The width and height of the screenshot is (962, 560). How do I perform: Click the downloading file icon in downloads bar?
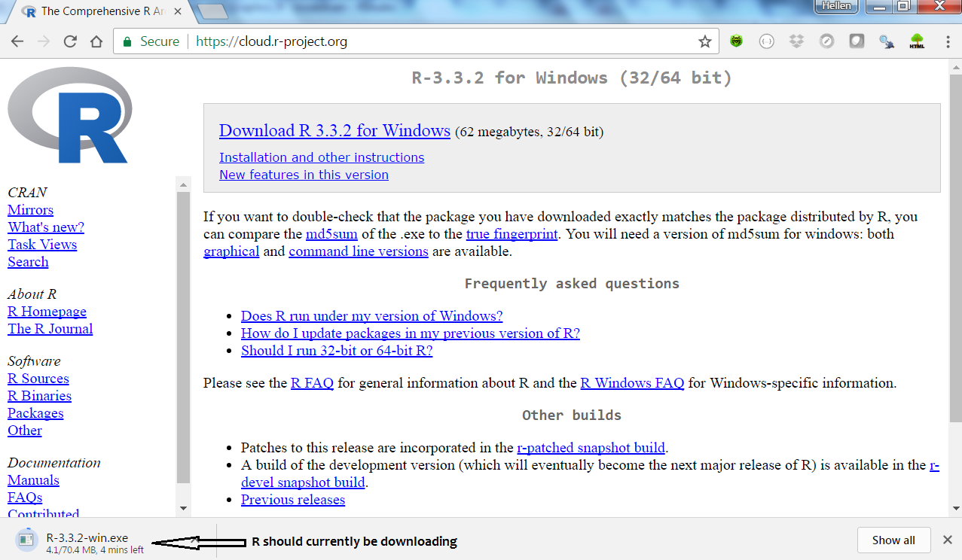pos(27,539)
